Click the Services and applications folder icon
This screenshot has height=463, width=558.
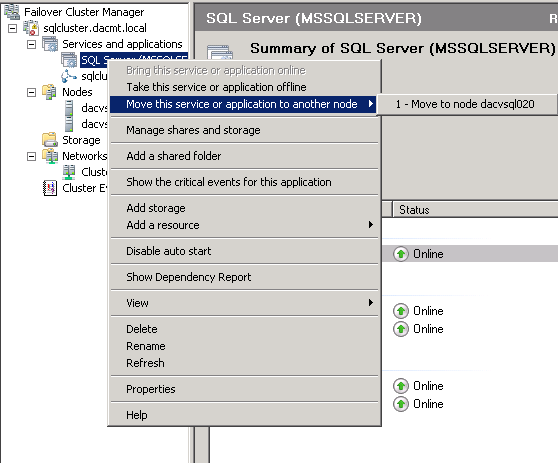tap(50, 44)
